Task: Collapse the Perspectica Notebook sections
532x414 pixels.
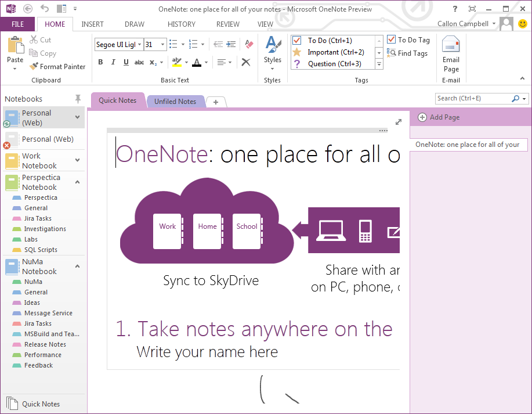Action: [x=78, y=182]
